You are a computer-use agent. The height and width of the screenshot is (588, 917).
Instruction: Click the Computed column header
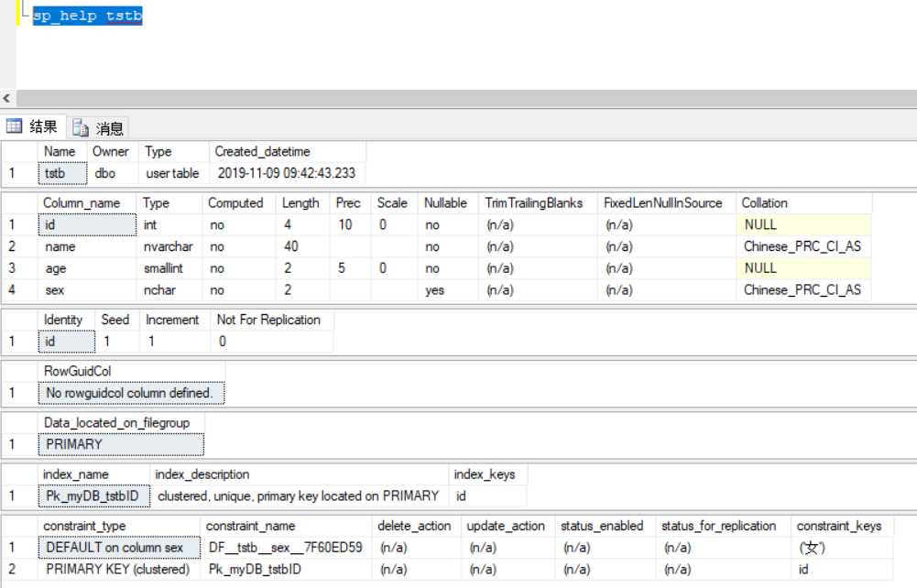pyautogui.click(x=240, y=203)
